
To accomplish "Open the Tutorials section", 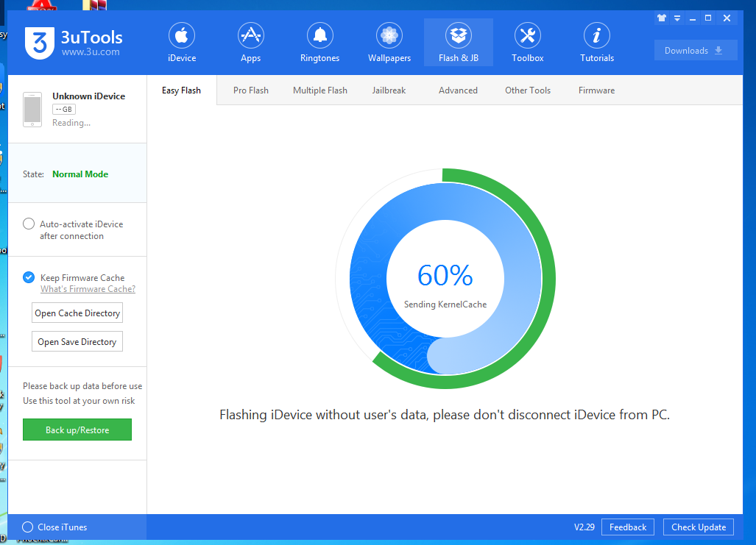I will [x=597, y=43].
